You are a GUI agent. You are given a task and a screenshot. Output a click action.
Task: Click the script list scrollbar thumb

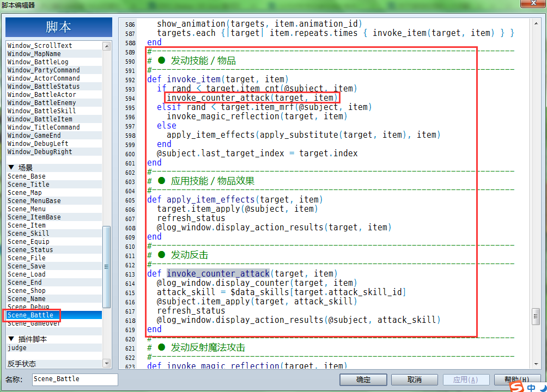click(106, 267)
